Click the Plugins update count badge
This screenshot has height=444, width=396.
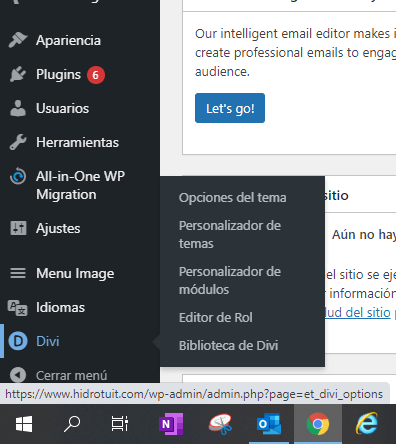(x=96, y=75)
